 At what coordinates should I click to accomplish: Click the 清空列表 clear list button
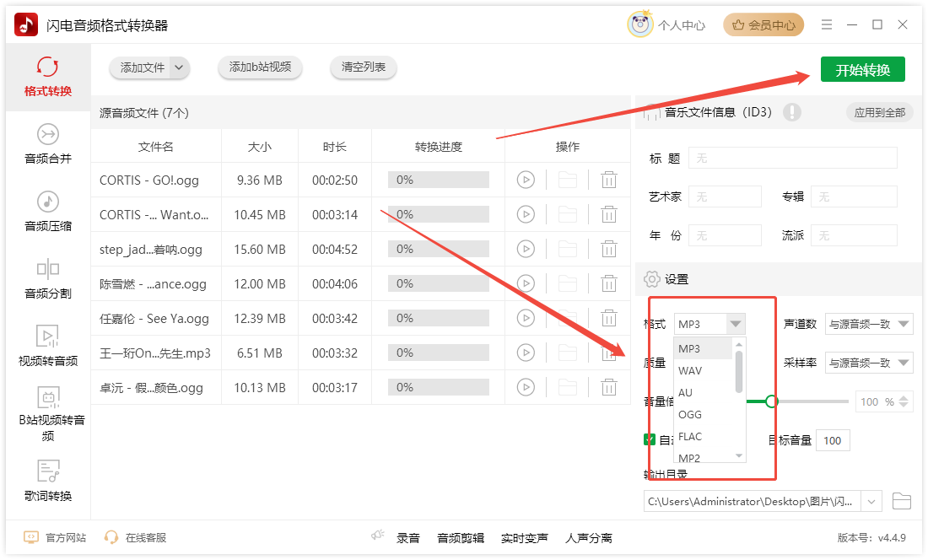click(364, 67)
